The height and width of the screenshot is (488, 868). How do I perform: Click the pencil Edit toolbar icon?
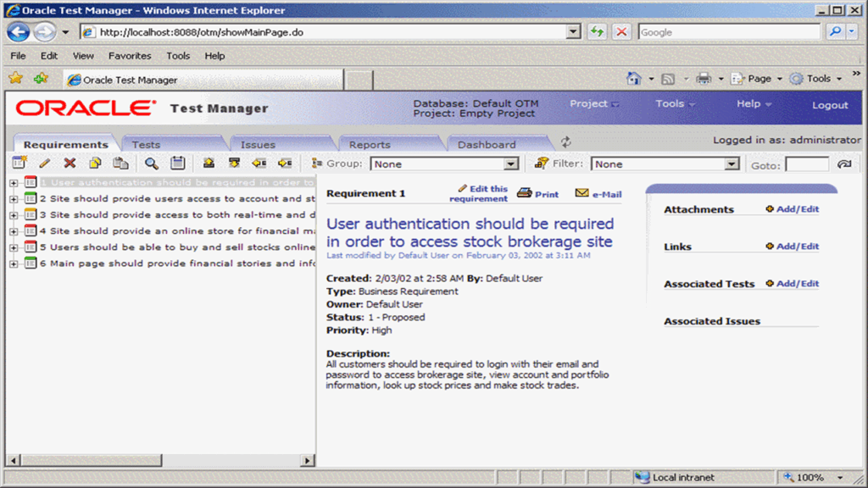click(44, 164)
